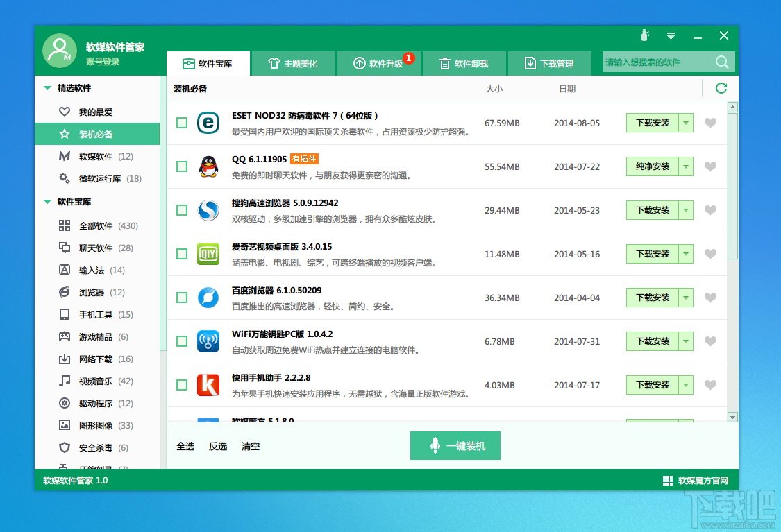The width and height of the screenshot is (781, 532).
Task: Open 聊天软件 (28) category
Action: [97, 248]
